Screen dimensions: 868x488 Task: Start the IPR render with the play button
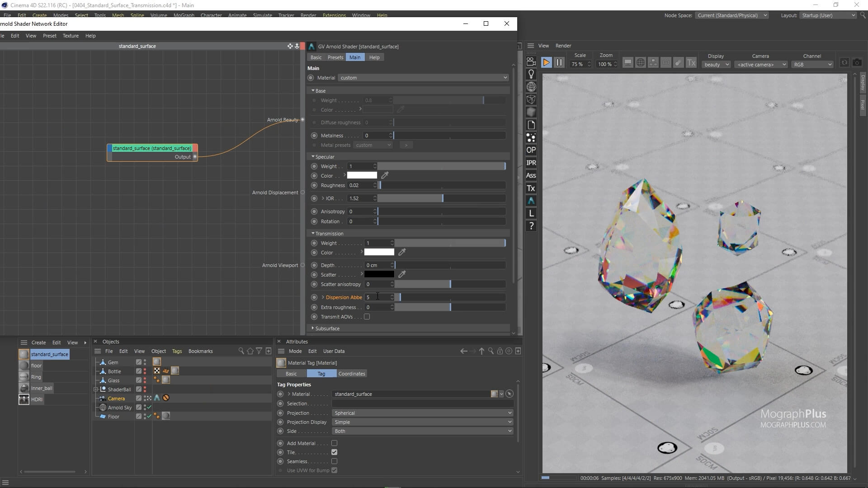tap(547, 62)
